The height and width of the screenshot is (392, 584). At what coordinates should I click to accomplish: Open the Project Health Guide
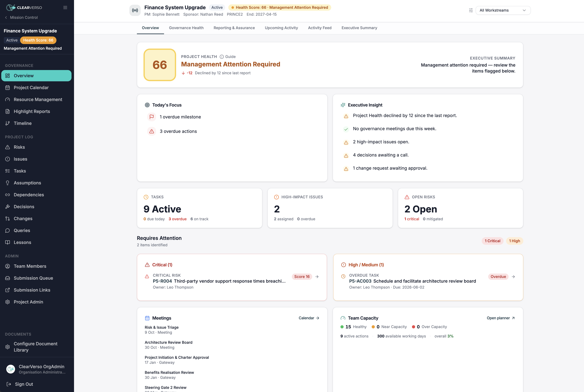228,57
